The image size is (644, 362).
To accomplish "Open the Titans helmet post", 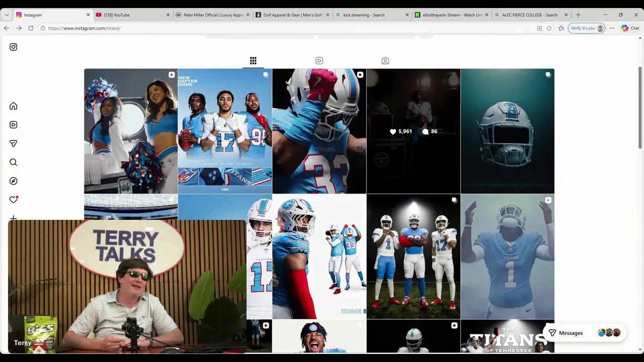I will [507, 131].
